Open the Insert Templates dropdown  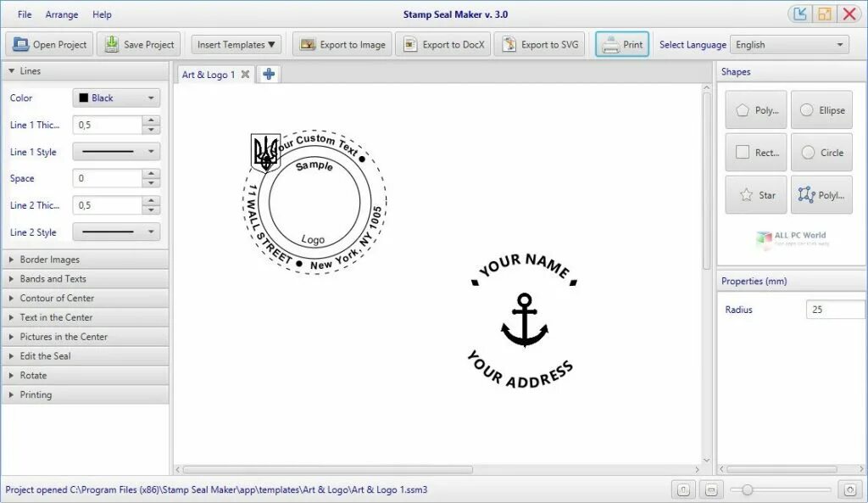(x=236, y=44)
